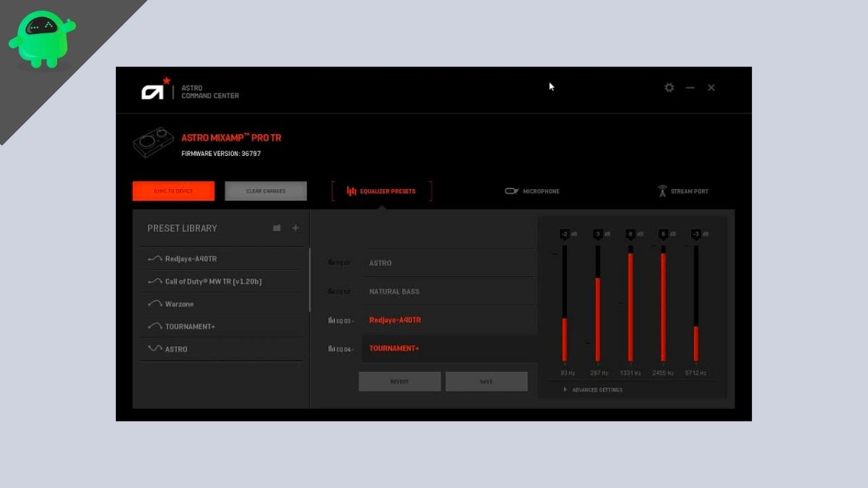Click the Revert button
868x488 pixels.
click(x=399, y=382)
